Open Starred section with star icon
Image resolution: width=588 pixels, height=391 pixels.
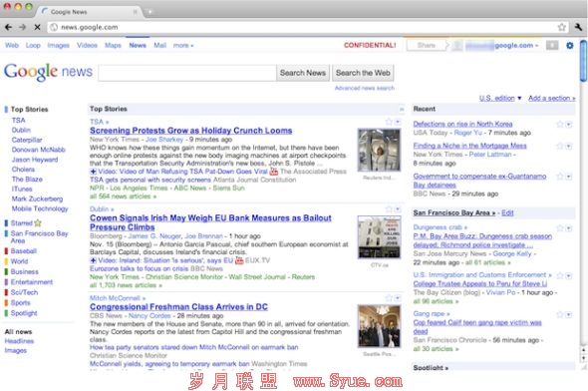tap(26, 222)
